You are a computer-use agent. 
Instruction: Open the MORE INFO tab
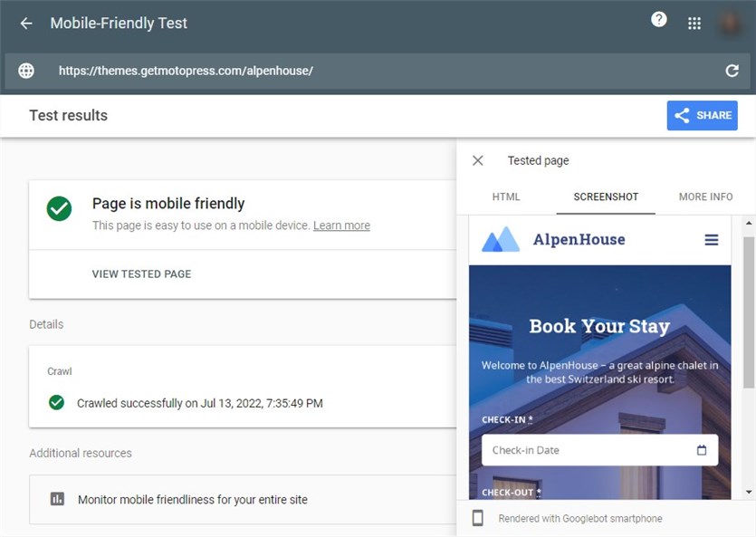coord(705,197)
